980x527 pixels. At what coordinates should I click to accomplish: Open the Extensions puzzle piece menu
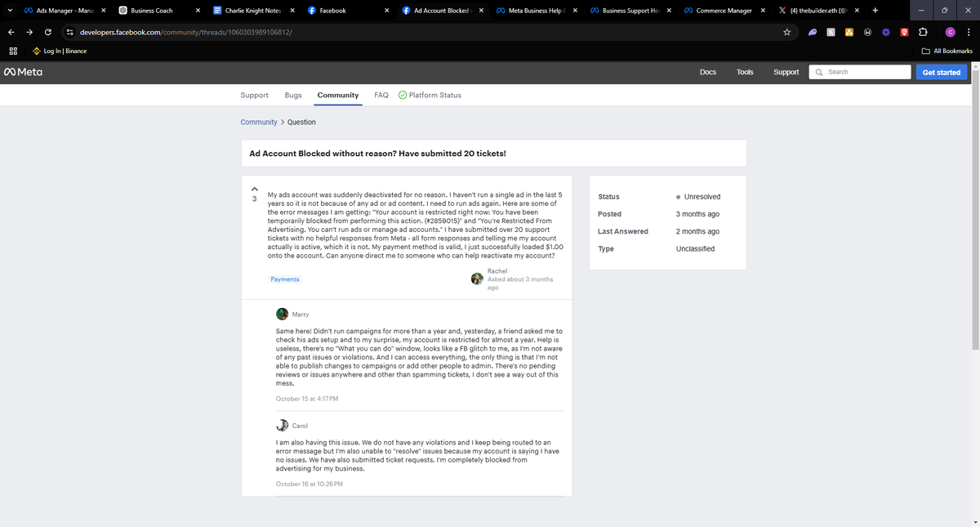[924, 32]
